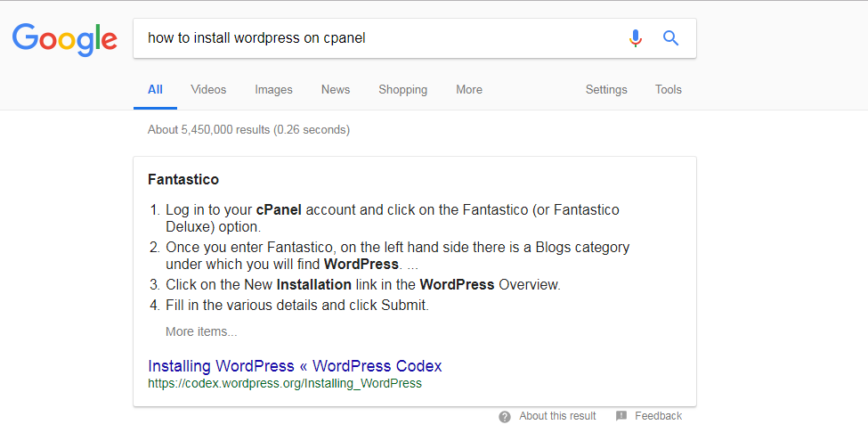Expand the More search categories menu

[469, 89]
